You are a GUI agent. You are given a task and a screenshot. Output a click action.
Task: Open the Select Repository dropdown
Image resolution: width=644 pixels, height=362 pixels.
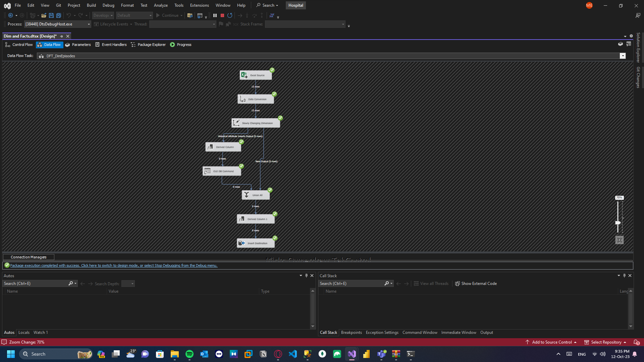(x=605, y=342)
